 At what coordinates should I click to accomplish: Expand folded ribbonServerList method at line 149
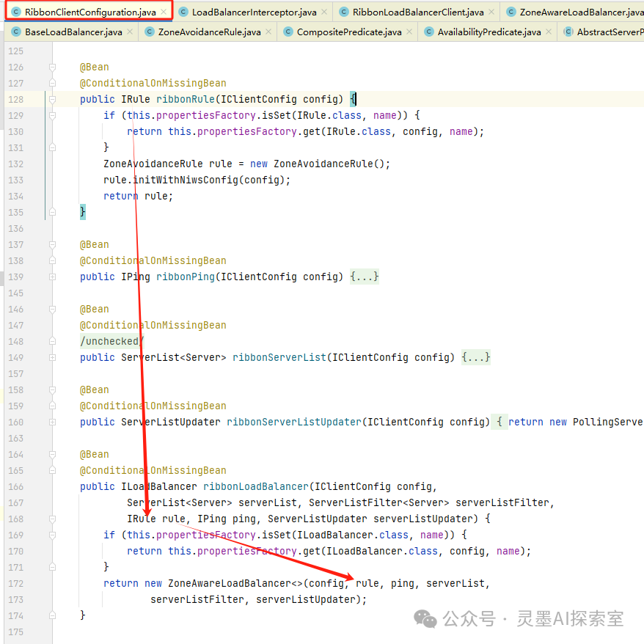tap(52, 358)
